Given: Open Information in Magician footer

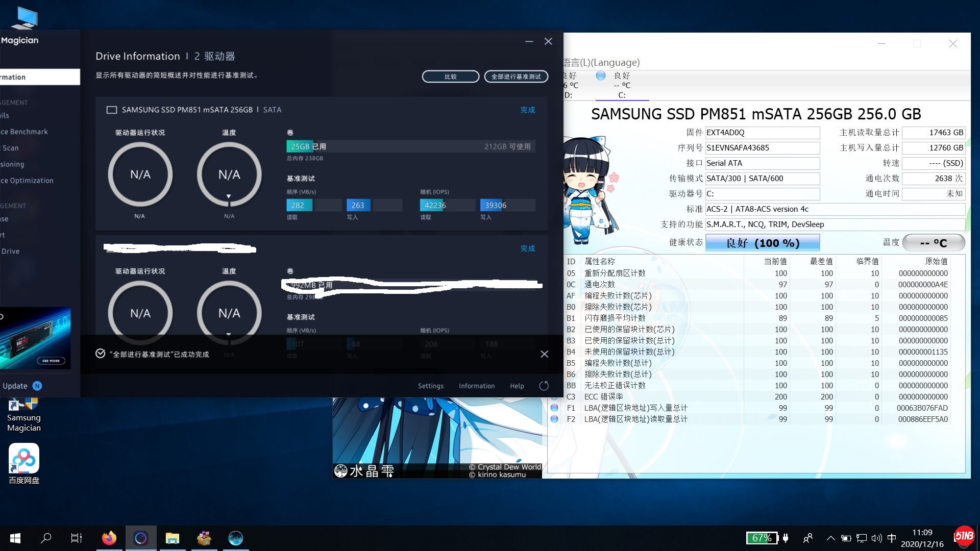Looking at the screenshot, I should click(x=476, y=386).
